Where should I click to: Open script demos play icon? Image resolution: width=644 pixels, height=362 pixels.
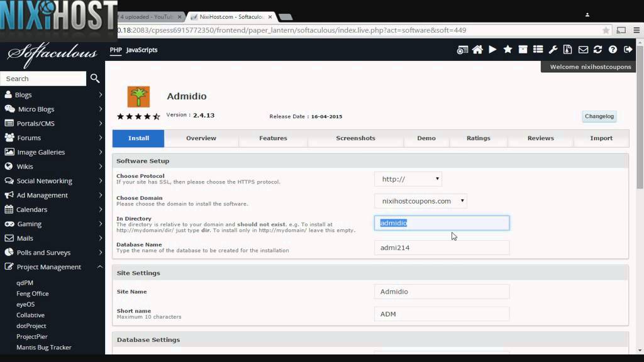point(492,50)
